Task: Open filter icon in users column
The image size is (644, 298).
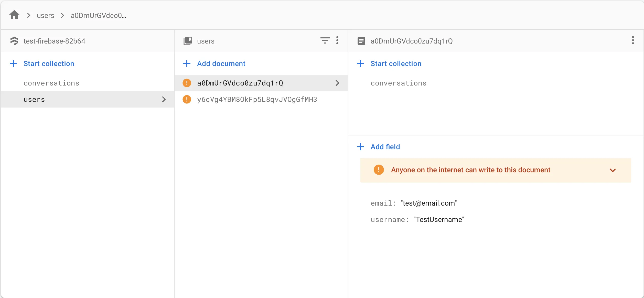Action: pyautogui.click(x=325, y=40)
